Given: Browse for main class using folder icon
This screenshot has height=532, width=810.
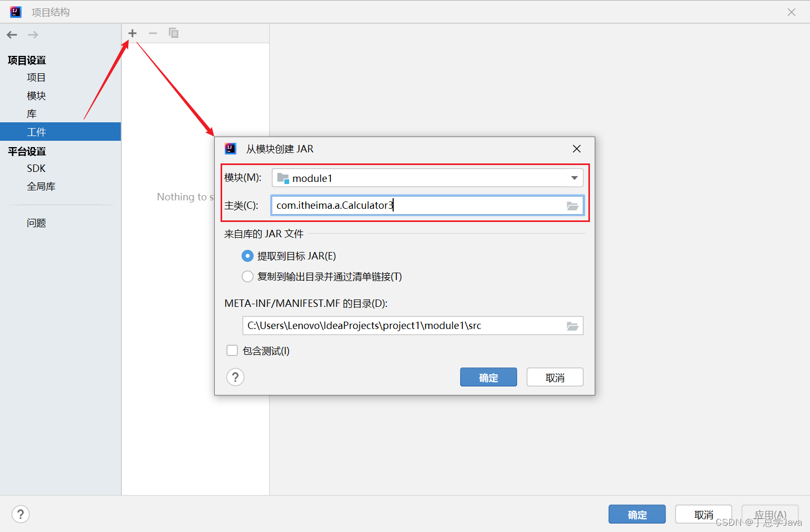Looking at the screenshot, I should click(x=573, y=206).
